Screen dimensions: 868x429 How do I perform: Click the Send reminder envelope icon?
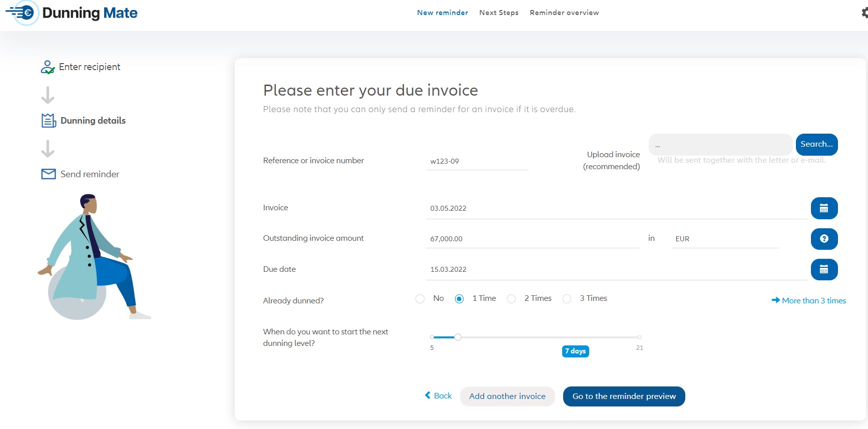pyautogui.click(x=49, y=174)
